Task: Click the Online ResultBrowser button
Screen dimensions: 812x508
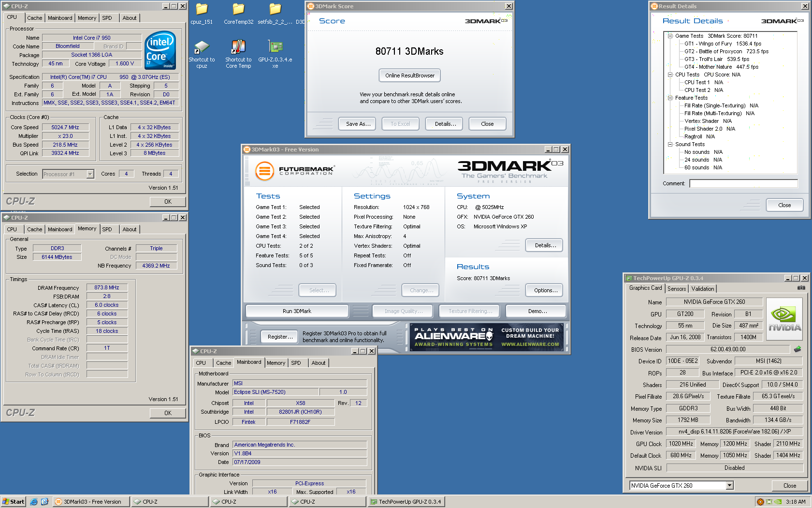Action: click(x=409, y=75)
